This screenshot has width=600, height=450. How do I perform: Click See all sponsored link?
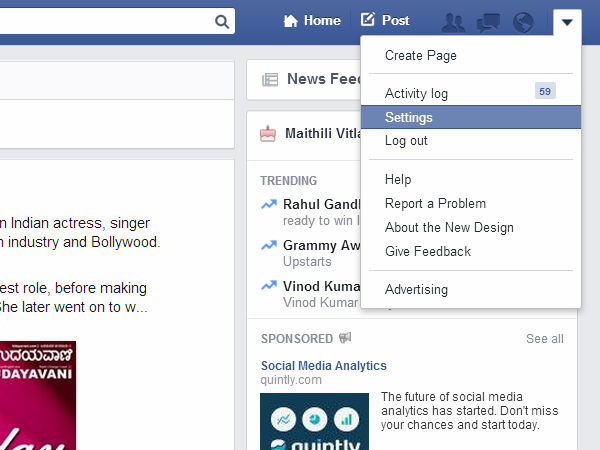(x=545, y=339)
